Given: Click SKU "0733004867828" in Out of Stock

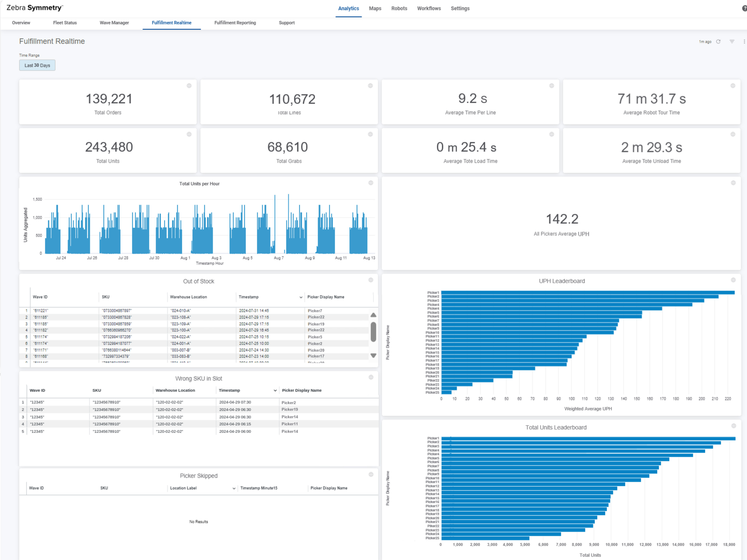Looking at the screenshot, I should 117,317.
